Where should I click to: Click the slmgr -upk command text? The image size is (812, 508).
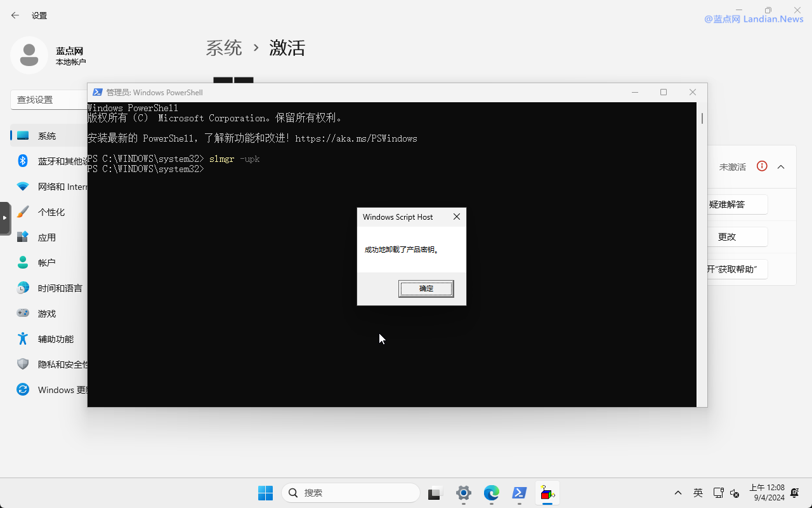point(235,159)
